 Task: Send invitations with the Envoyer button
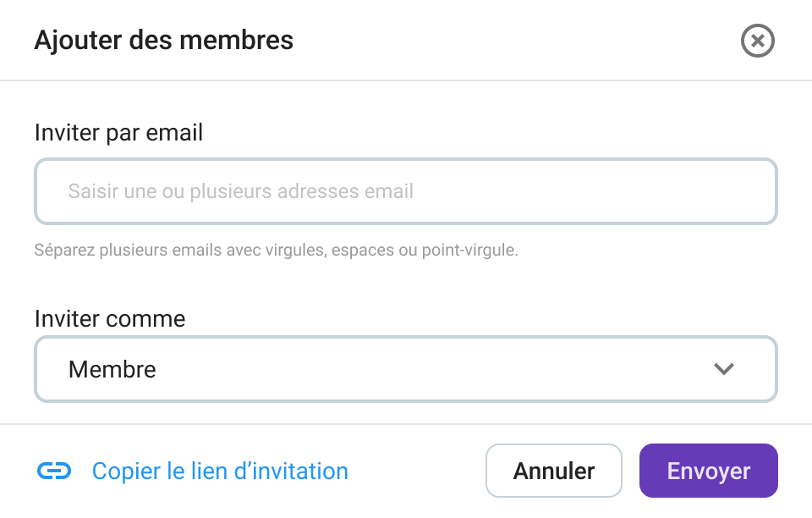708,471
